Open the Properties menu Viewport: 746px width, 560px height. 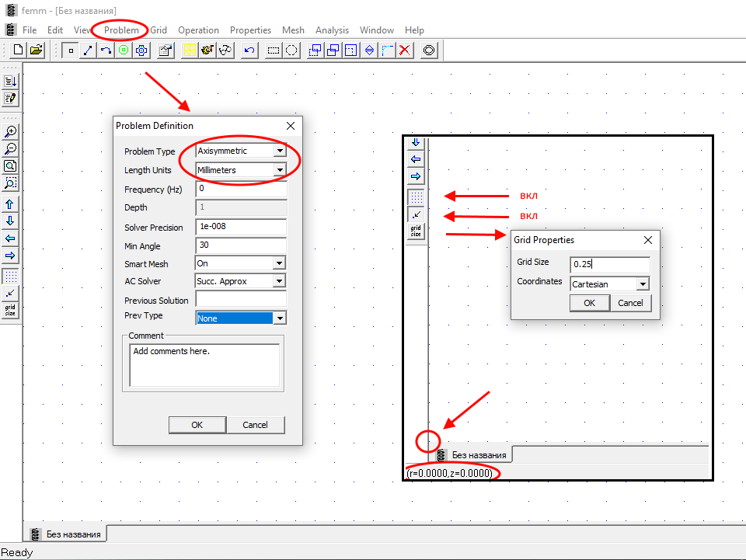click(250, 30)
